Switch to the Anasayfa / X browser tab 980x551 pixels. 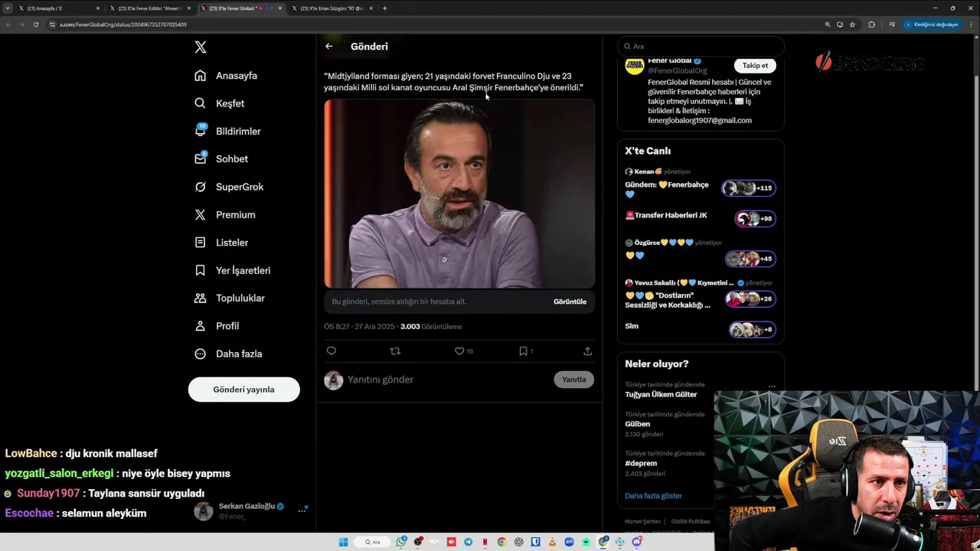(59, 8)
